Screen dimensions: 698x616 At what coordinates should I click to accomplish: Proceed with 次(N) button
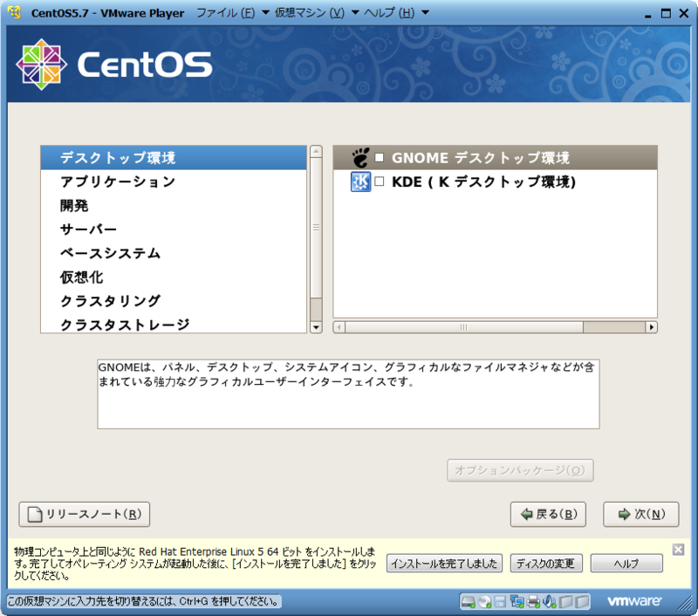(641, 515)
